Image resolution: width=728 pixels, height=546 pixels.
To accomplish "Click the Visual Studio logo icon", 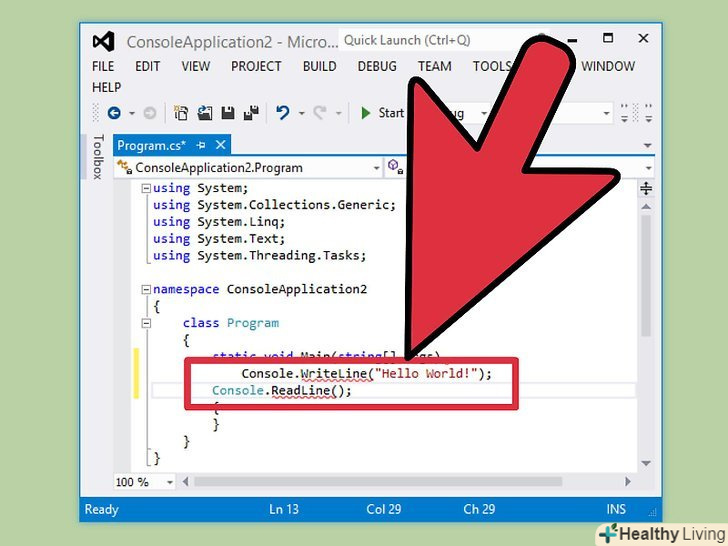I will click(104, 41).
